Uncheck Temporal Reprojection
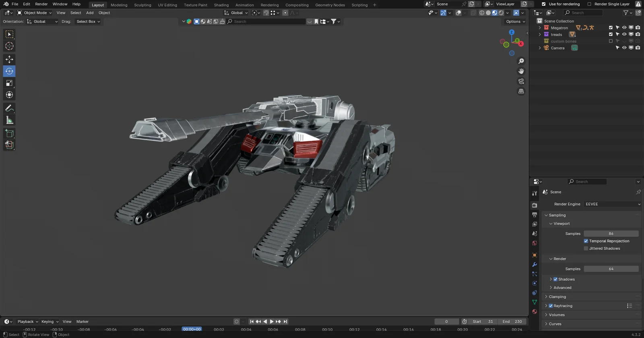Image resolution: width=644 pixels, height=338 pixels. pos(586,241)
